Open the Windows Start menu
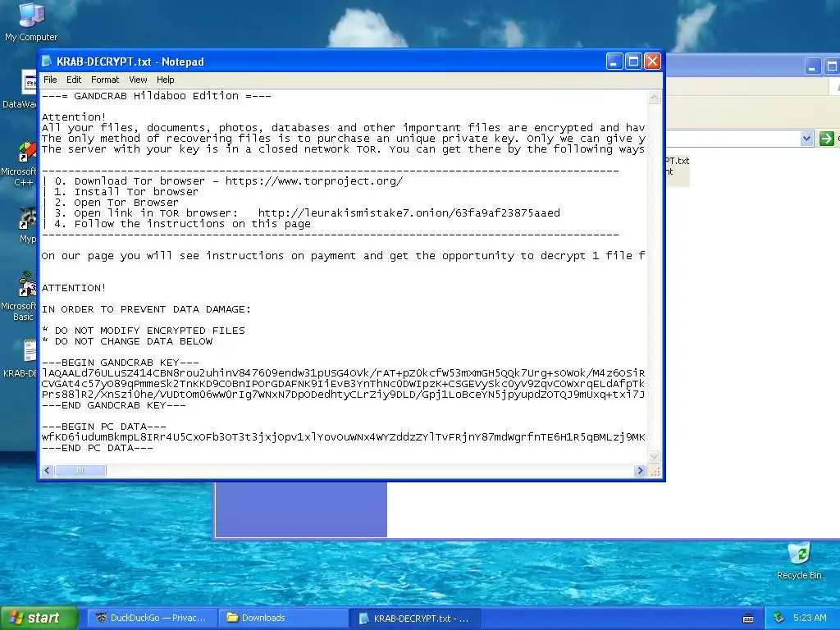The height and width of the screenshot is (630, 840). click(x=39, y=618)
